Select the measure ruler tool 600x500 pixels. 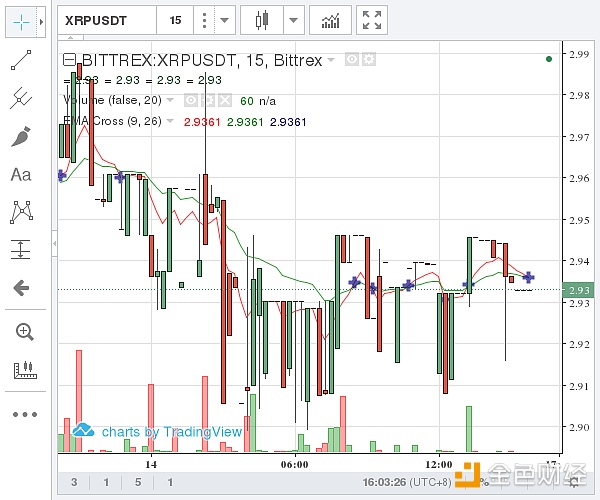click(x=25, y=370)
